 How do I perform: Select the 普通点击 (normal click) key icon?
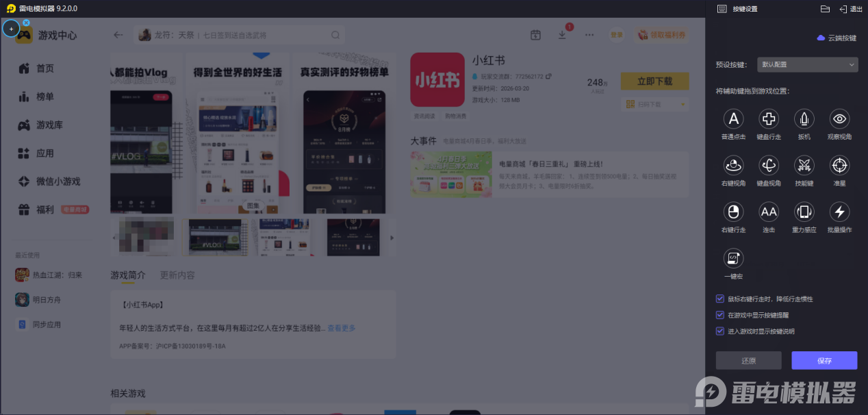(733, 118)
